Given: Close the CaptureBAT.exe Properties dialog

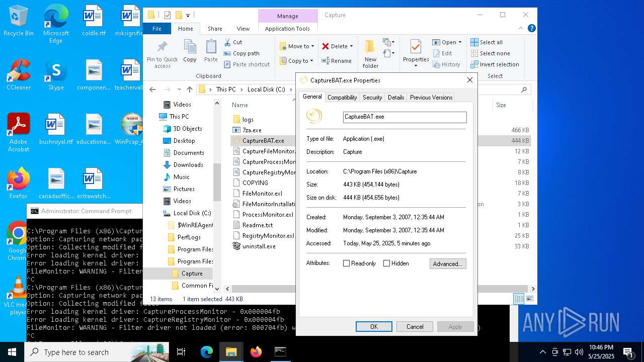Looking at the screenshot, I should tap(470, 80).
